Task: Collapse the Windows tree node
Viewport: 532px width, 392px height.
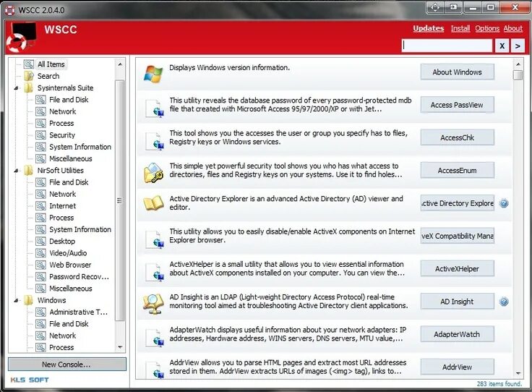Action: pos(16,300)
